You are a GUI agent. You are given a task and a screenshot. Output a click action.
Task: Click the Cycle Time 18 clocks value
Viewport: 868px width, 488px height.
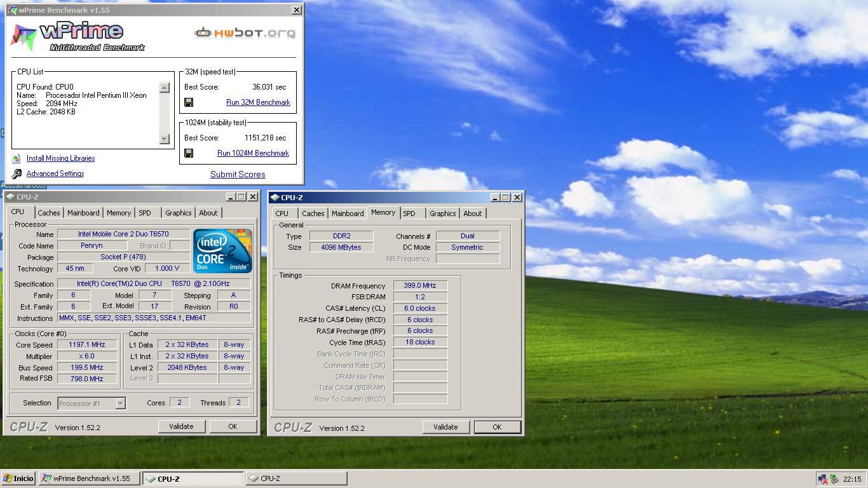[420, 342]
